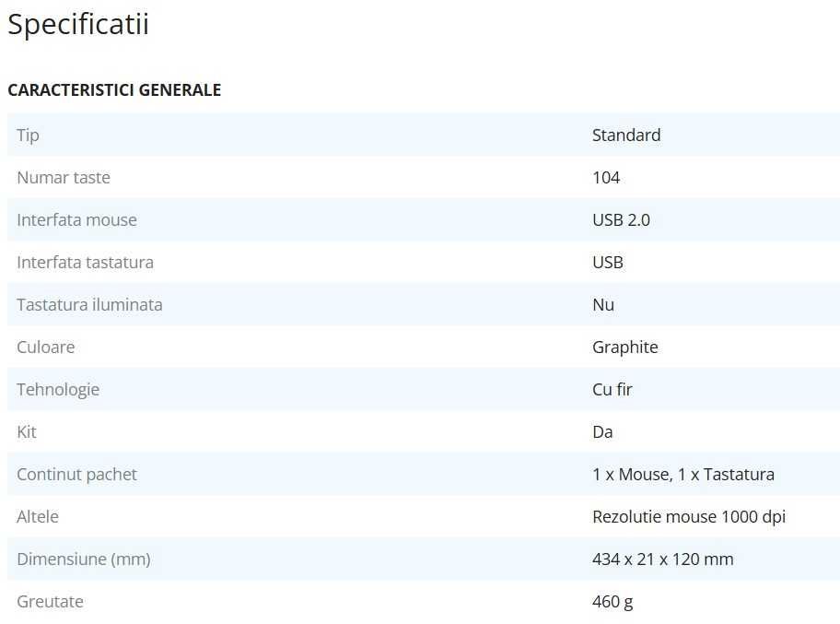Select the Graphite colour value

tap(625, 347)
